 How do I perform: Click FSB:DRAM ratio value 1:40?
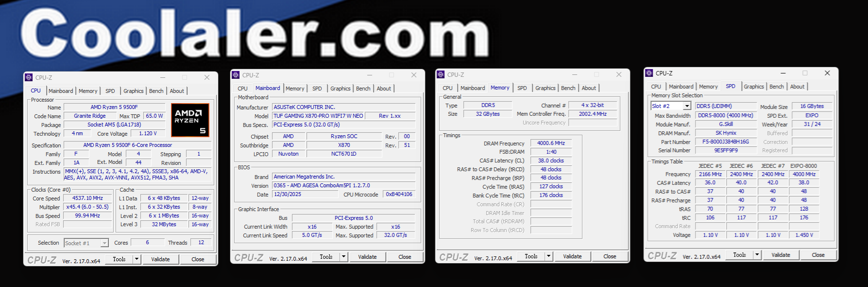(x=551, y=152)
